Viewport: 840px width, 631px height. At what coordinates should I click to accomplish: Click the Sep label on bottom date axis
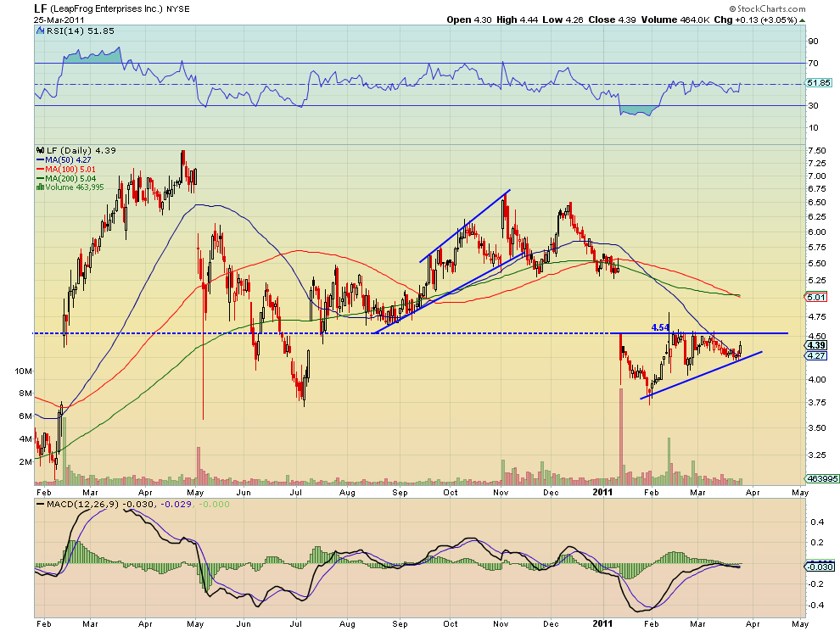click(x=400, y=623)
